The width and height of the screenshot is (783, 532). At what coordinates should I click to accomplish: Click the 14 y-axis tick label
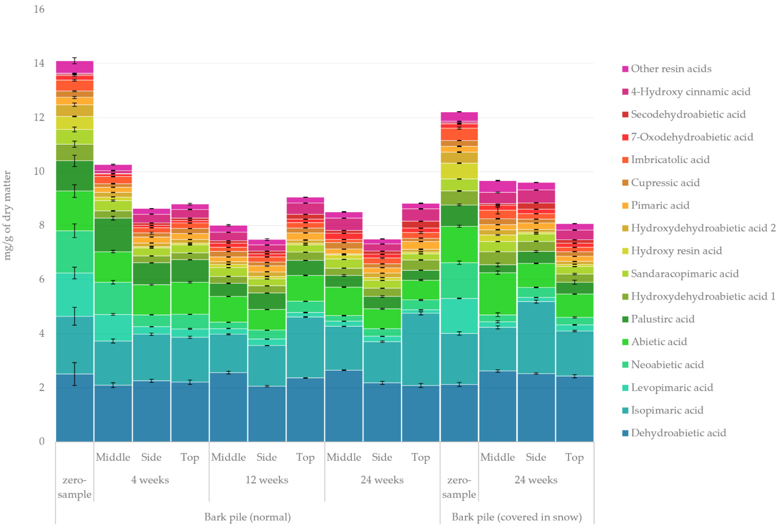point(39,63)
